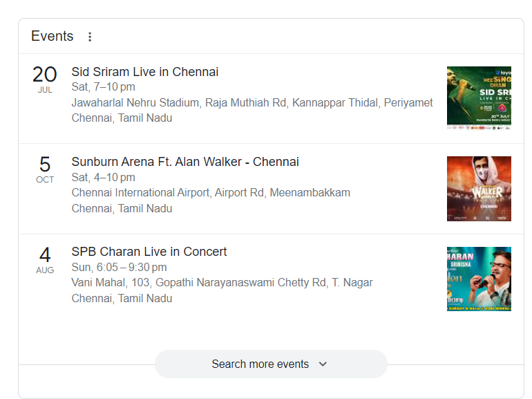Click the Sid Sriram concert poster thumbnail
The height and width of the screenshot is (399, 532).
tap(479, 98)
